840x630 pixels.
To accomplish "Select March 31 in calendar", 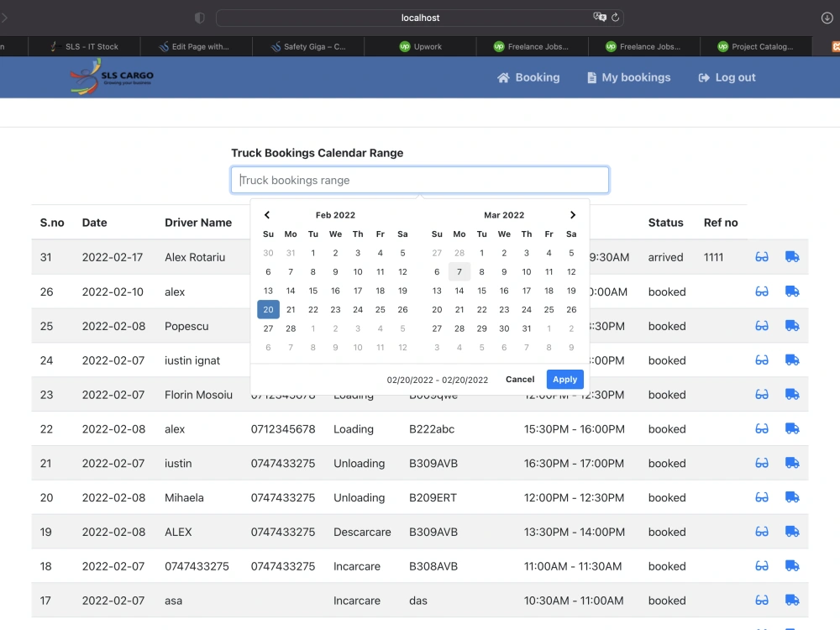I will pos(527,328).
